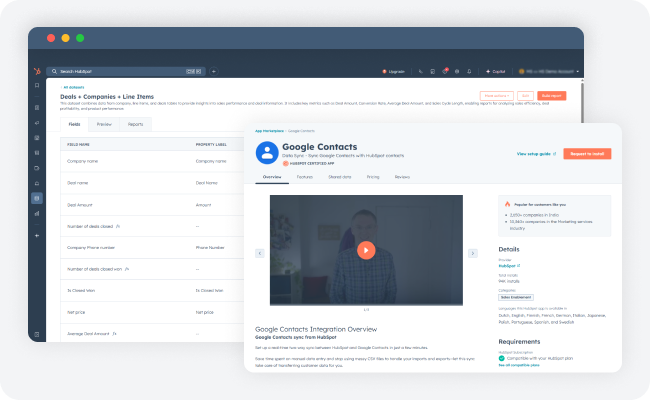Click the Copilot button in top bar
This screenshot has height=400, width=650.
click(495, 71)
